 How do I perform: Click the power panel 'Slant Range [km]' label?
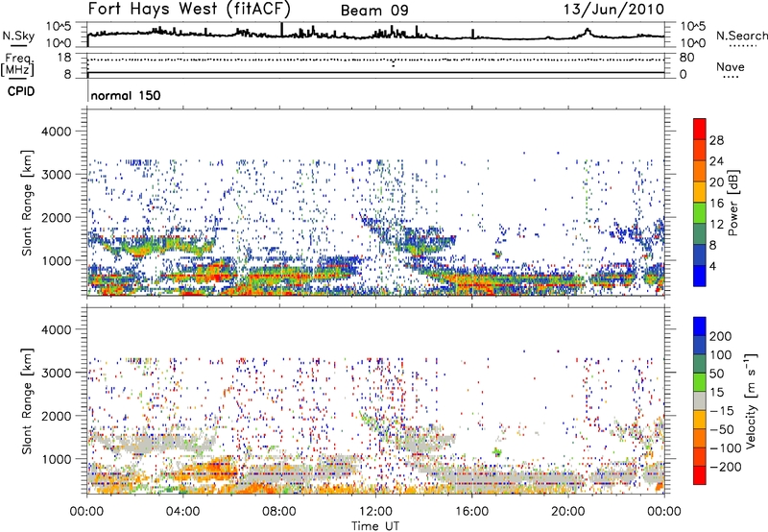[x=27, y=203]
